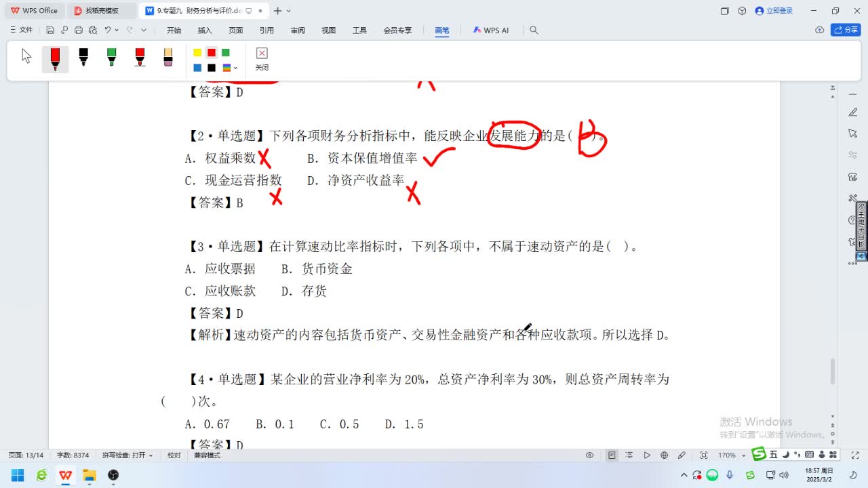Expand the new tab dropdown arrow

(x=288, y=11)
